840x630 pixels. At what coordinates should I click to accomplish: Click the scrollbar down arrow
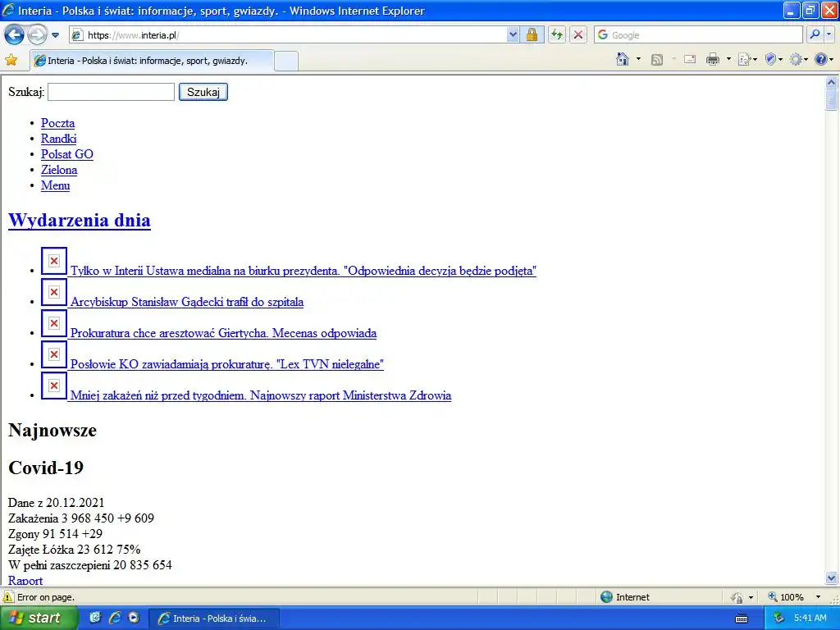click(832, 578)
